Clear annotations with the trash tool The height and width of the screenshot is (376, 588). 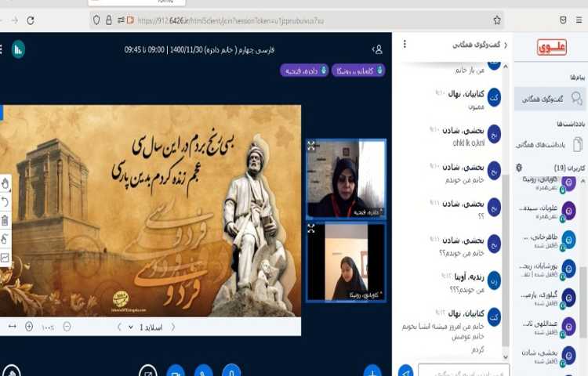[5, 221]
